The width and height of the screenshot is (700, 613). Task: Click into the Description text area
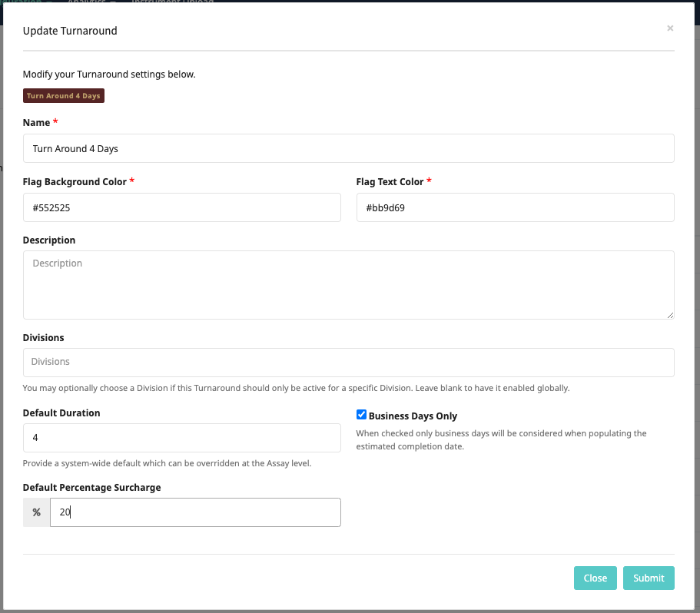pos(348,284)
